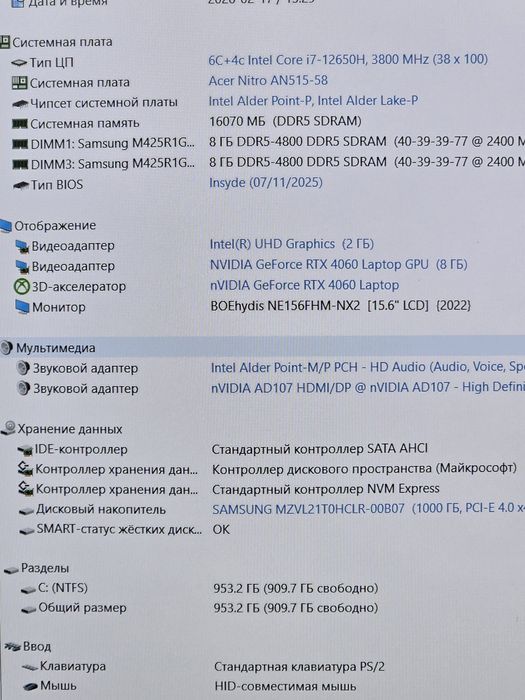The height and width of the screenshot is (700, 525).
Task: Select the HID-совместимая мышь value
Action: pyautogui.click(x=285, y=686)
